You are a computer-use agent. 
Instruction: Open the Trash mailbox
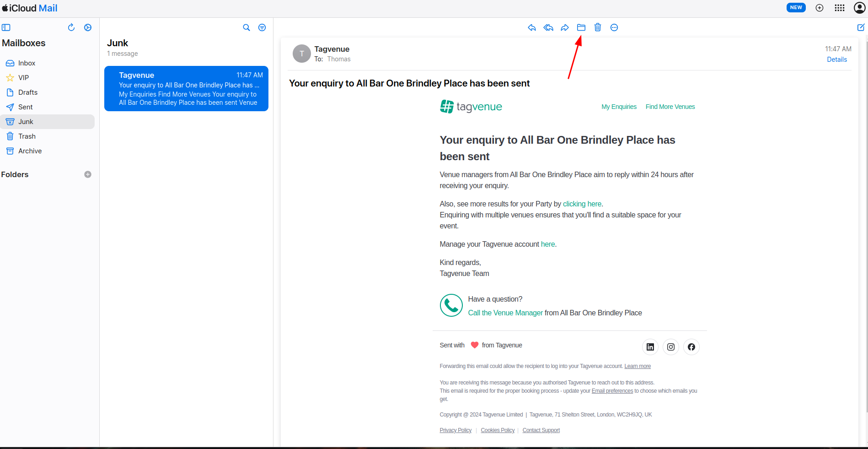48,136
